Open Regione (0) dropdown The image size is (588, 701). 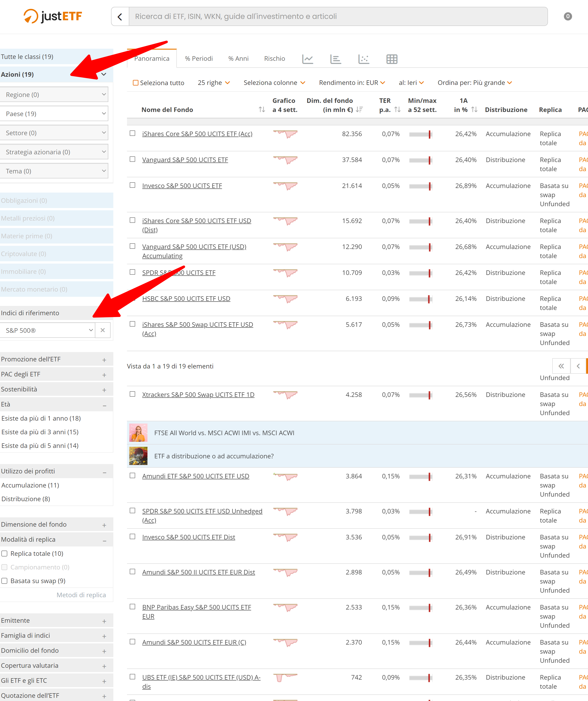(x=54, y=94)
